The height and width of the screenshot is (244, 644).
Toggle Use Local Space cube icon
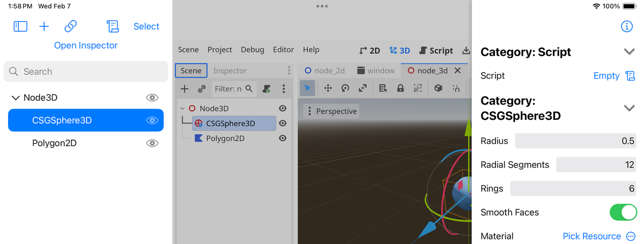[x=438, y=88]
